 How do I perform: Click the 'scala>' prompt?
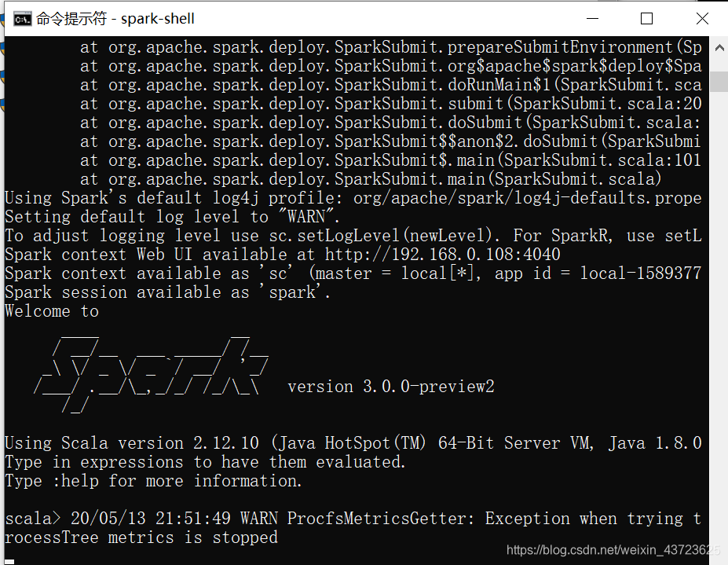pyautogui.click(x=32, y=519)
